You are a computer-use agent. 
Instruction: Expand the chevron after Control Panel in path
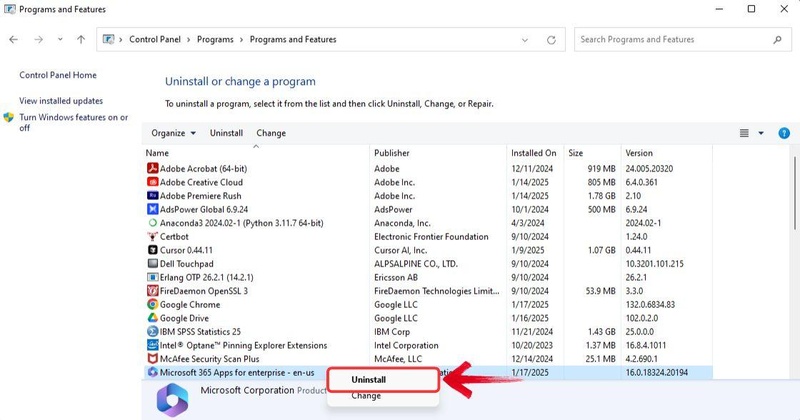pos(189,39)
